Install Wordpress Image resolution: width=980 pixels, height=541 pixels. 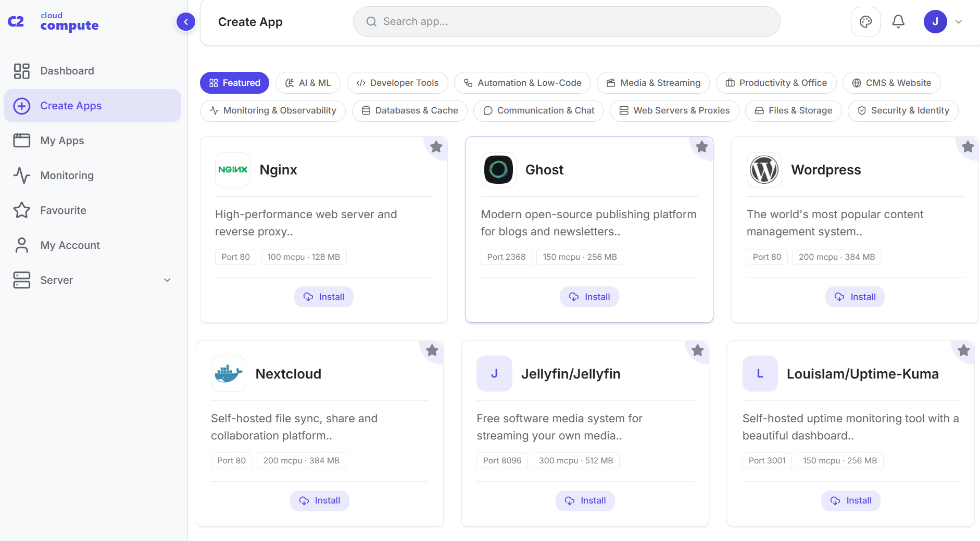[855, 297]
